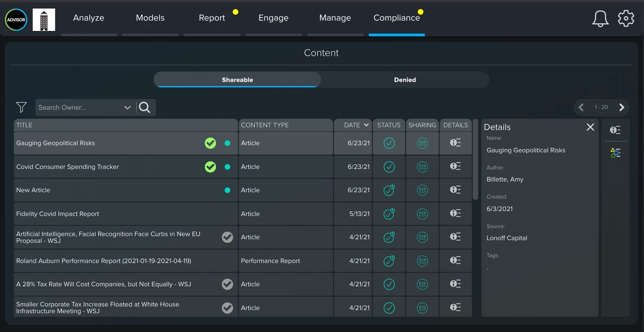
Task: Select the Performance Report content type cell
Action: click(x=286, y=261)
